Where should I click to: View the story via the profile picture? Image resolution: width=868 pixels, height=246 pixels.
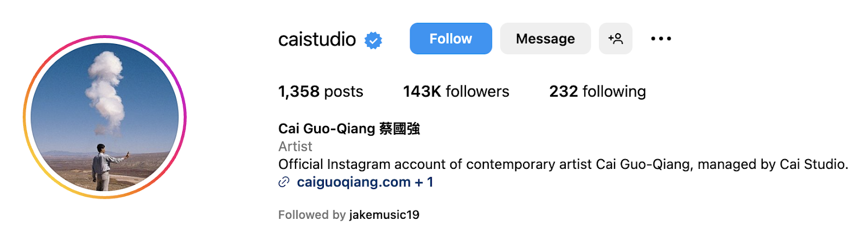105,117
